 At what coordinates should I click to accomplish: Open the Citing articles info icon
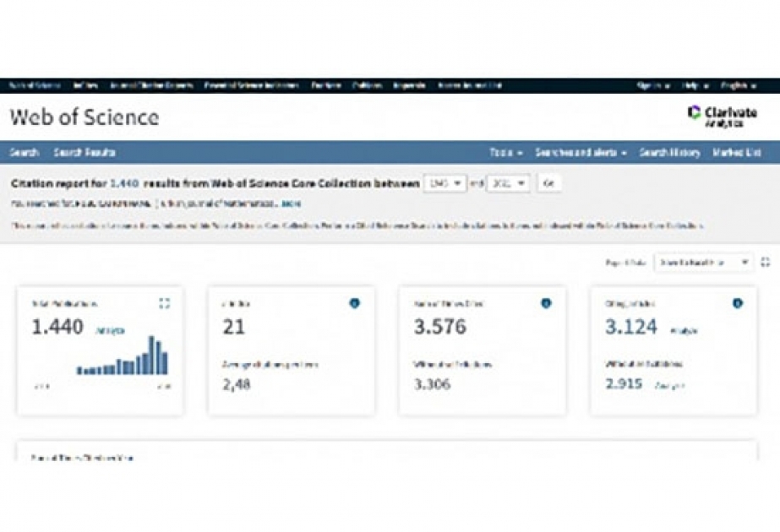pyautogui.click(x=737, y=303)
